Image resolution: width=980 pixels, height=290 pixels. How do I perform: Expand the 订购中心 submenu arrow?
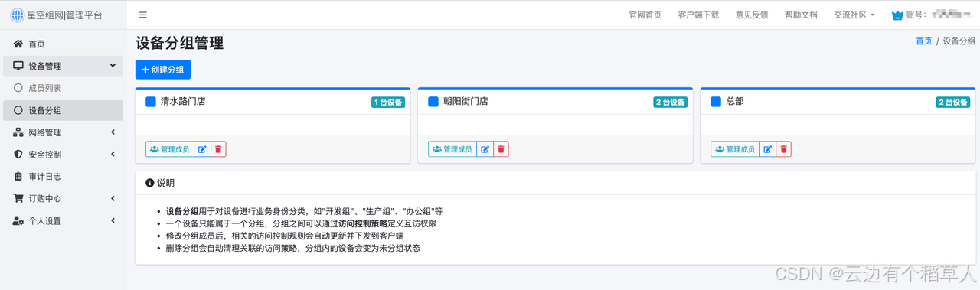pos(113,198)
